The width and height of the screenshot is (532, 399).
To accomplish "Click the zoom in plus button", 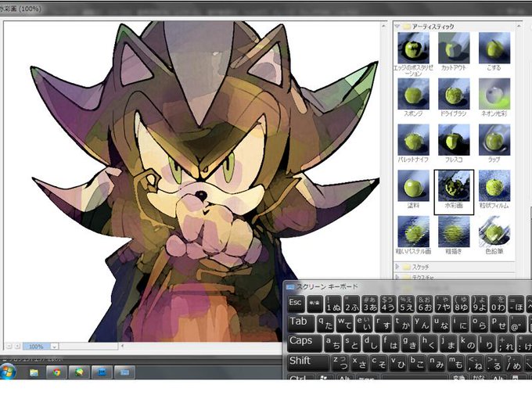I will pyautogui.click(x=17, y=347).
